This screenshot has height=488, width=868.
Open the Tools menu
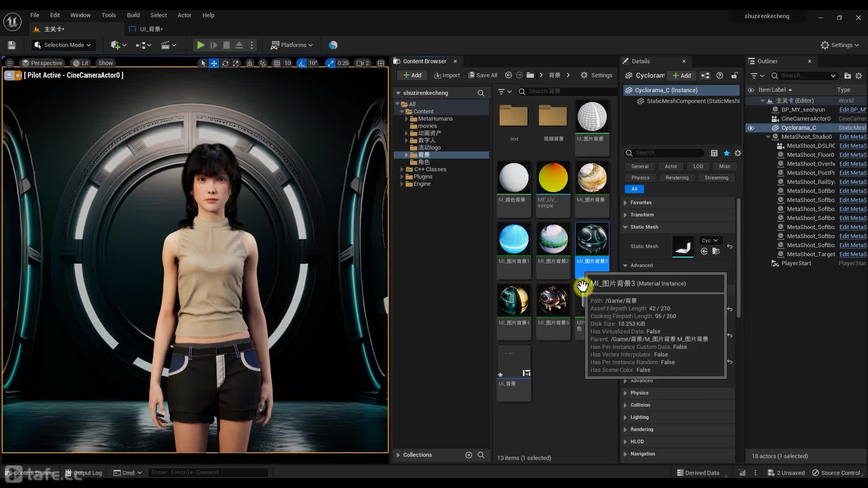pos(108,15)
